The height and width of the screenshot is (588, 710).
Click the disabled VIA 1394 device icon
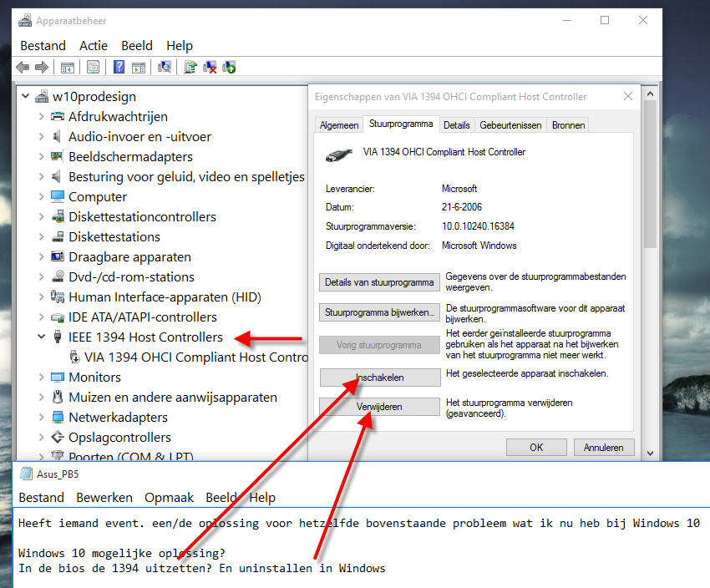[x=74, y=357]
